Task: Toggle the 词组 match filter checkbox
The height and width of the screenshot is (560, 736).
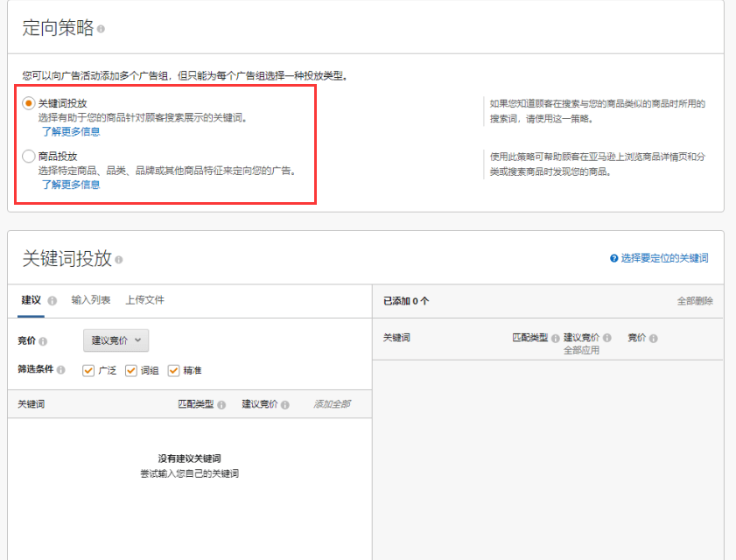Action: point(131,370)
